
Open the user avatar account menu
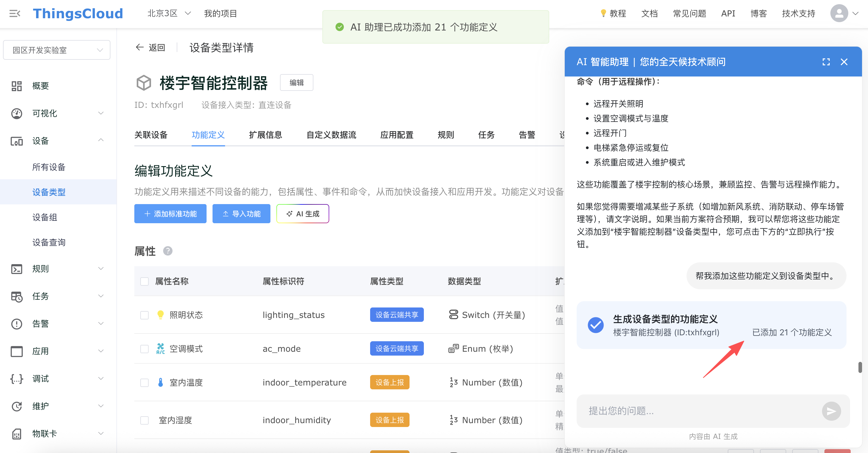coord(839,13)
